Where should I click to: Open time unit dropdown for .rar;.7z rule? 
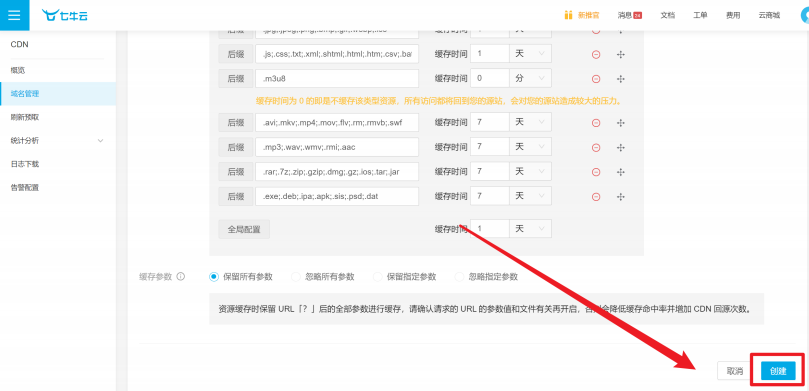(x=530, y=171)
